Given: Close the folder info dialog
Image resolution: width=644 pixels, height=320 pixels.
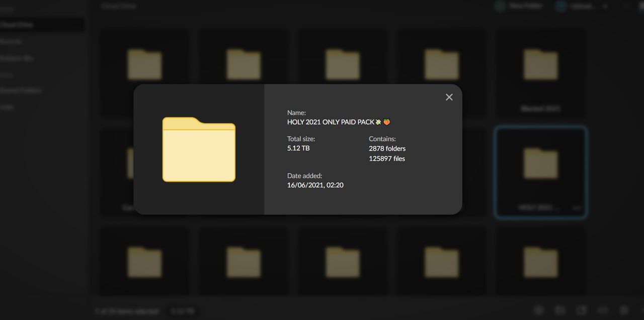Looking at the screenshot, I should tap(449, 97).
